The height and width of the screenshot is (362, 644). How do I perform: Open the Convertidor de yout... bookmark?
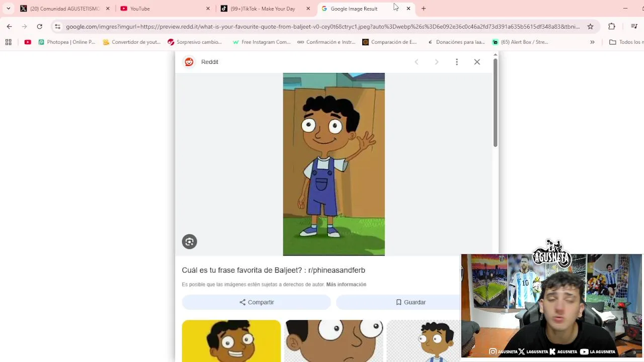coord(131,42)
